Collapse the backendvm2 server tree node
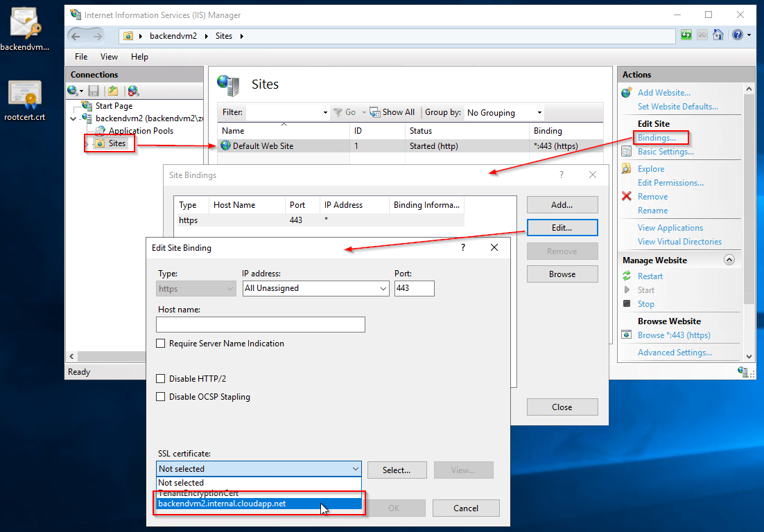Viewport: 764px width, 532px height. pos(73,118)
